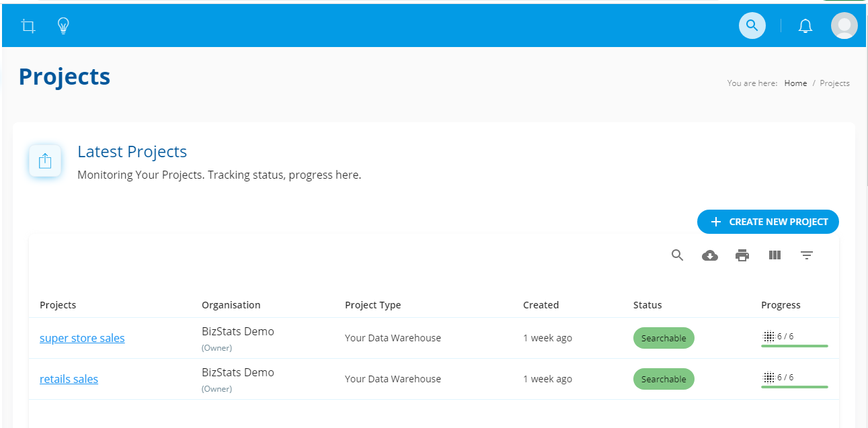Click Your Data Warehouse in retails sales row
This screenshot has width=868, height=428.
[393, 379]
